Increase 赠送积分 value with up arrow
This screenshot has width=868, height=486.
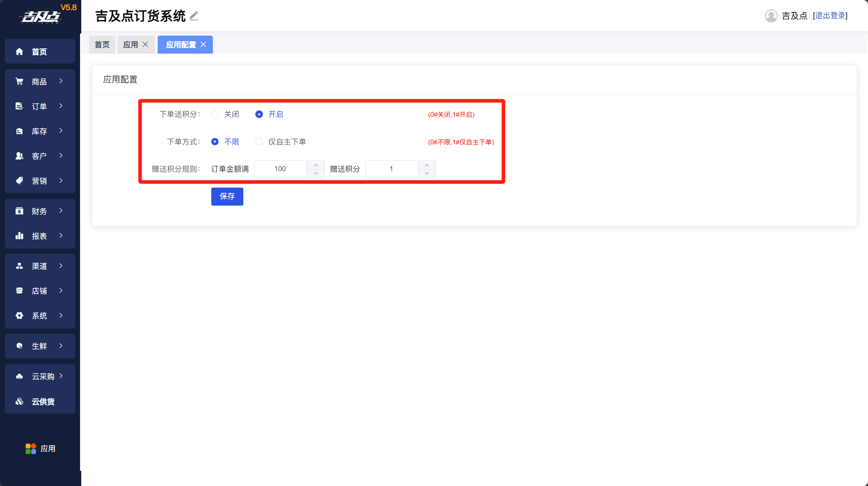(427, 165)
